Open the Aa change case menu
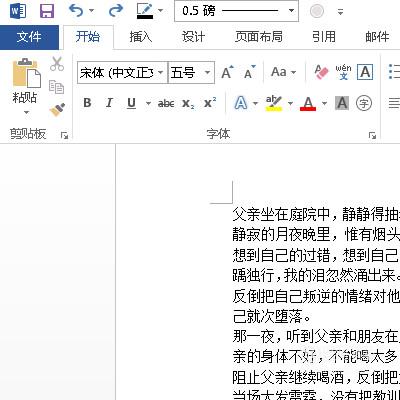Screen dimensions: 400x400 click(283, 72)
